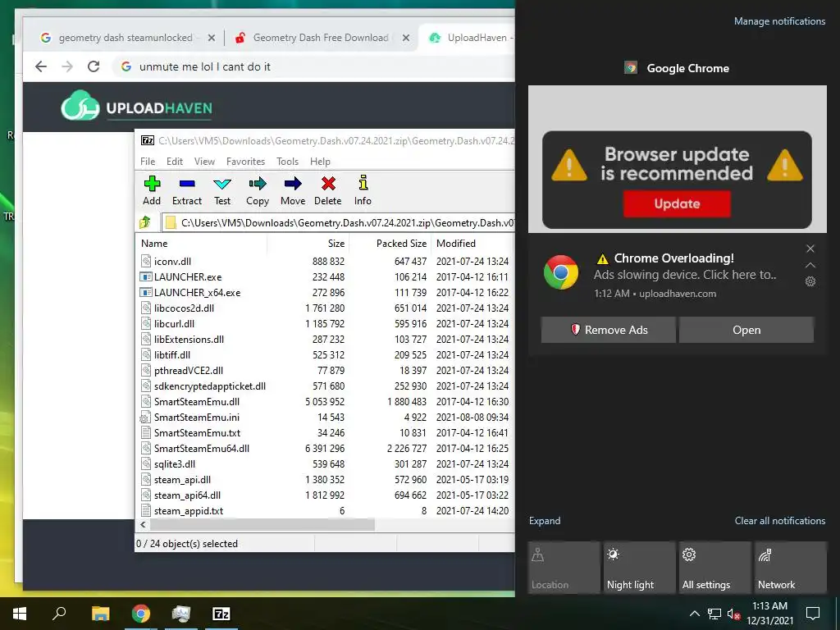Select sqlite3.dll file
Viewport: 840px width, 630px height.
[175, 464]
